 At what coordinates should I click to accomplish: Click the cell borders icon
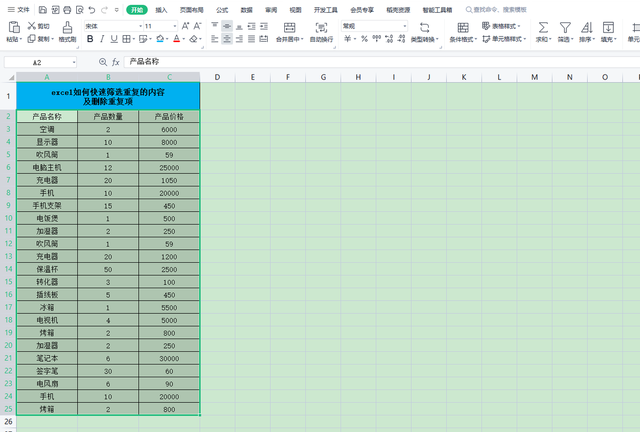[126, 39]
